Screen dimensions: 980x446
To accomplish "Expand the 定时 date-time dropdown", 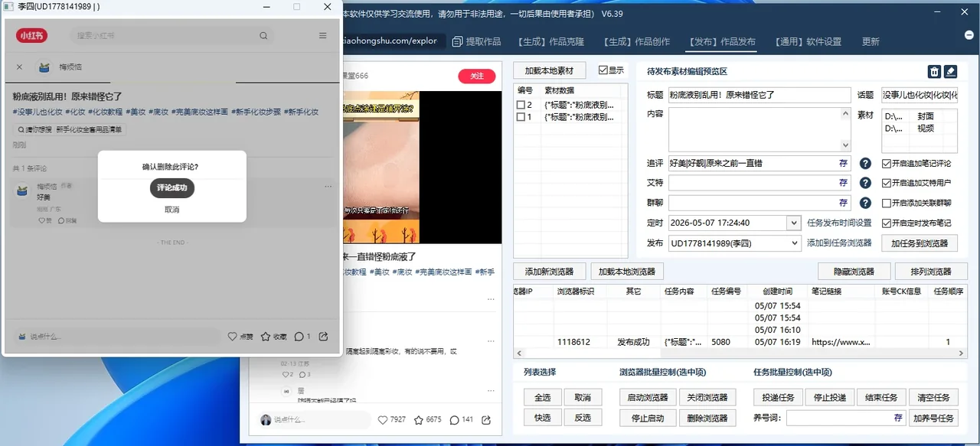I will [793, 223].
